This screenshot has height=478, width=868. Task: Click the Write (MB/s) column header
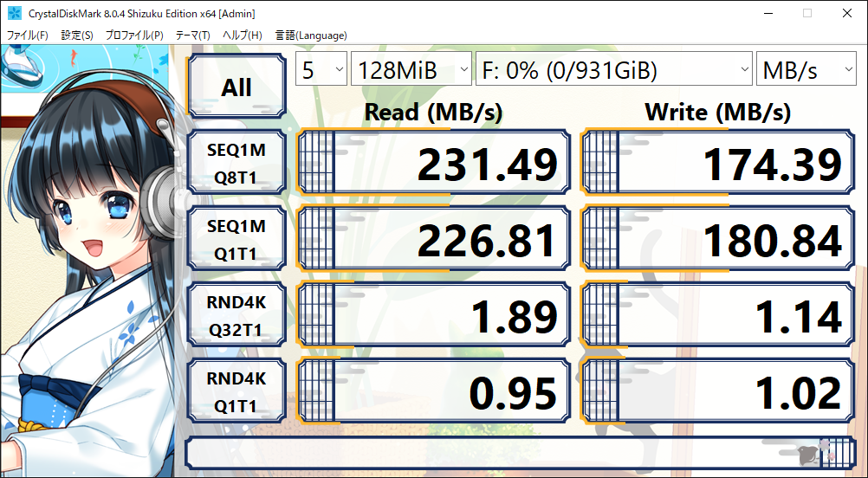point(718,113)
